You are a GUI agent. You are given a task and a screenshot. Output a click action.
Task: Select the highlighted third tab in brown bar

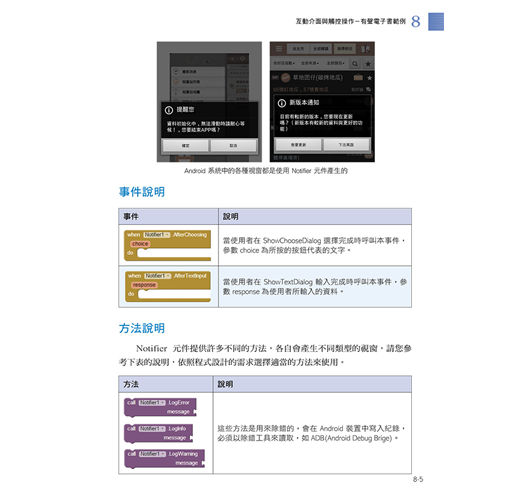tap(344, 49)
